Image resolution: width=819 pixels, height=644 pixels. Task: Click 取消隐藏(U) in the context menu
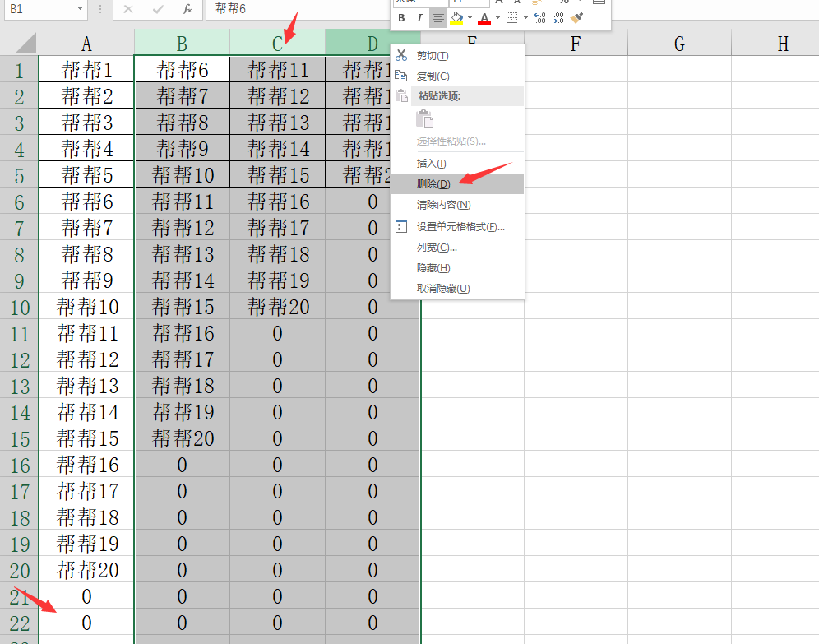443,289
